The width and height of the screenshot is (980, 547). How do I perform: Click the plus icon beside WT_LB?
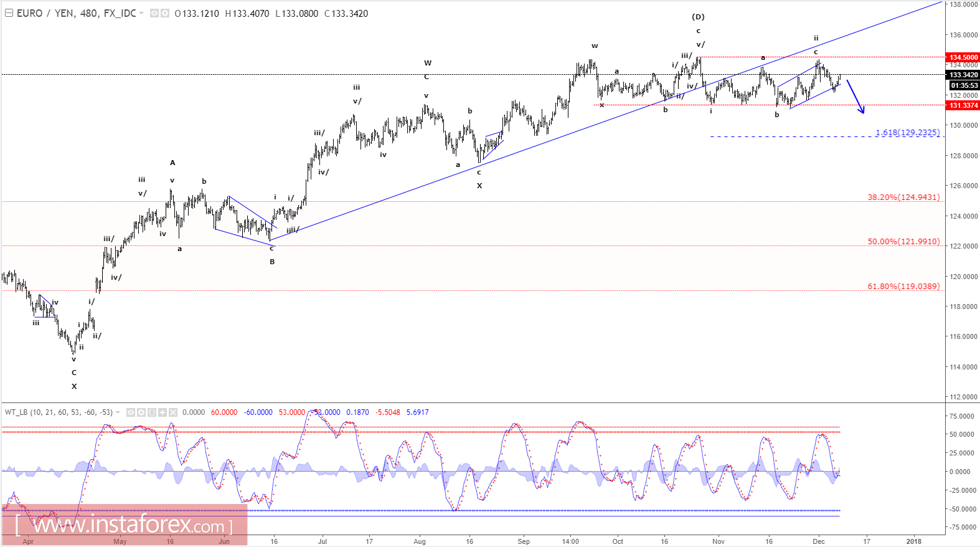tap(163, 412)
